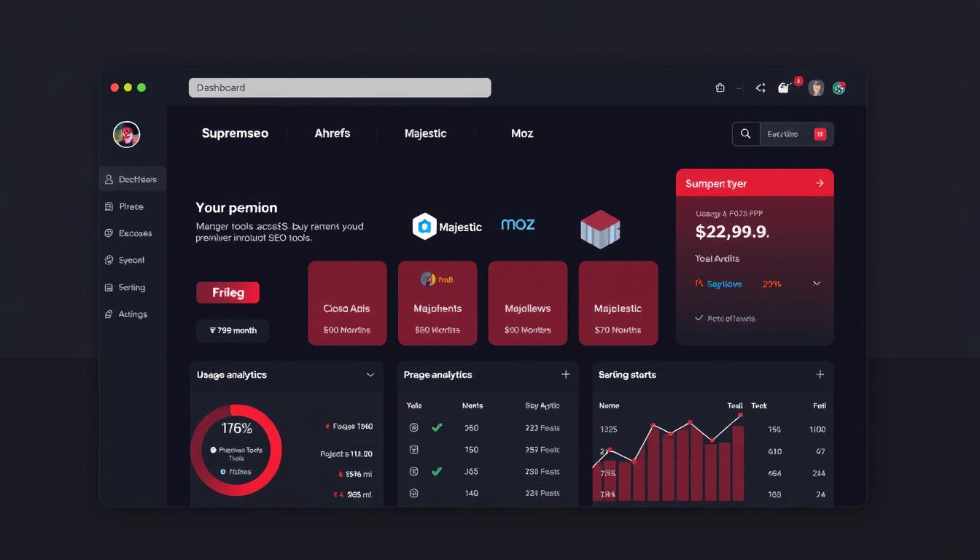Click the blue moz logo
Screen dimensions: 980x560
(x=518, y=225)
